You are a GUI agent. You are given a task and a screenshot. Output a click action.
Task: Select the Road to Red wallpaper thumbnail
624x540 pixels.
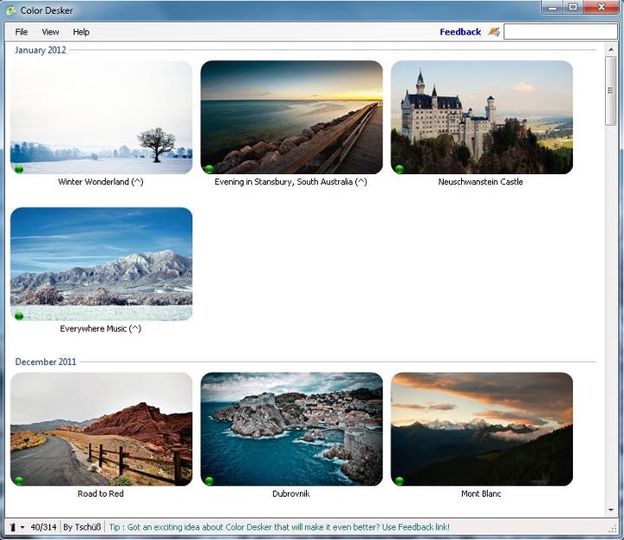coord(101,429)
